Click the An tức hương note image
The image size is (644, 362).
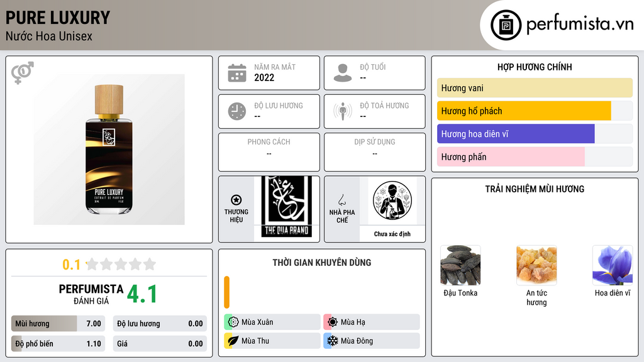(x=536, y=265)
